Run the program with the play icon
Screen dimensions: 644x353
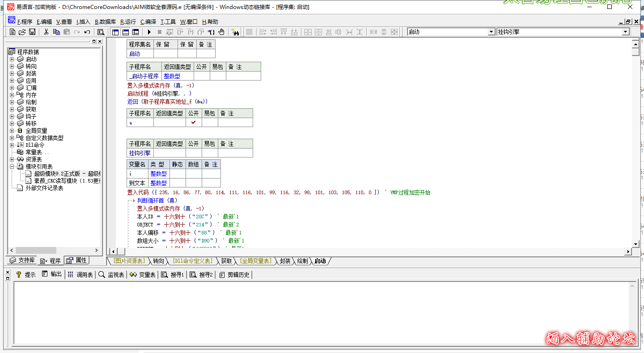click(x=148, y=32)
